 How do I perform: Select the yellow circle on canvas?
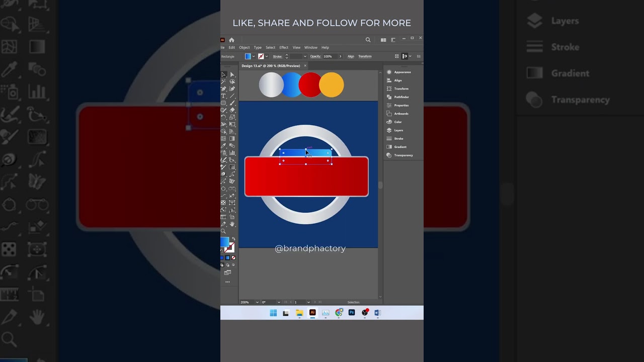(x=332, y=84)
